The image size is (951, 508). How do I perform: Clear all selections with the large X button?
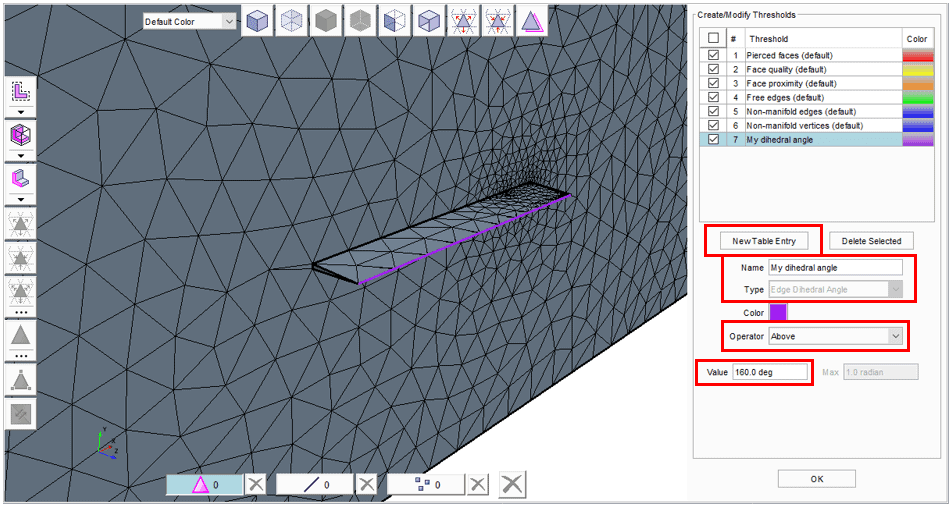(x=512, y=484)
